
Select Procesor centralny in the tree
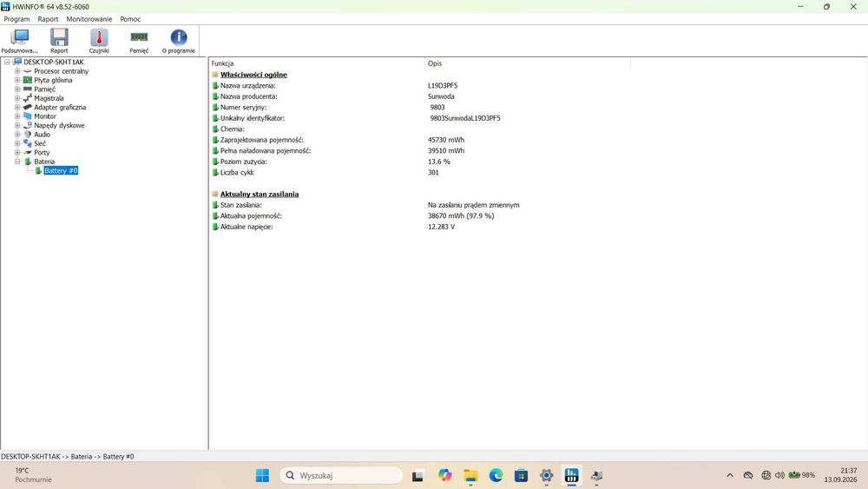[61, 71]
